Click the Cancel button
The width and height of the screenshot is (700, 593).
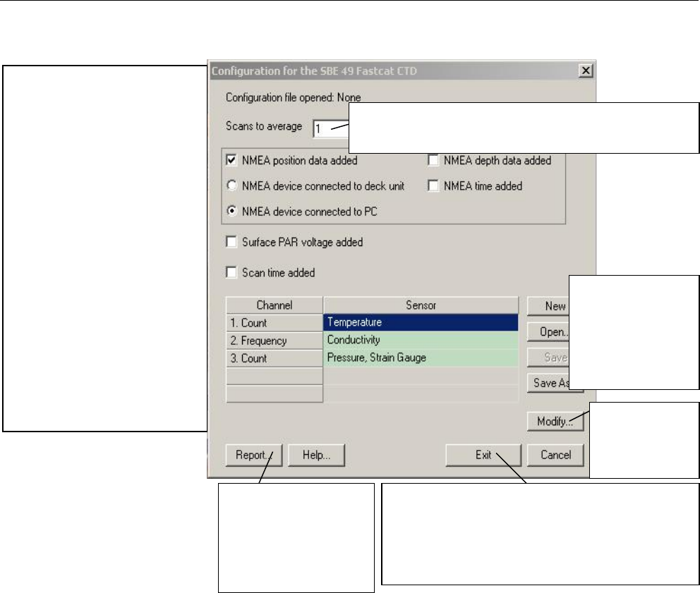(555, 455)
